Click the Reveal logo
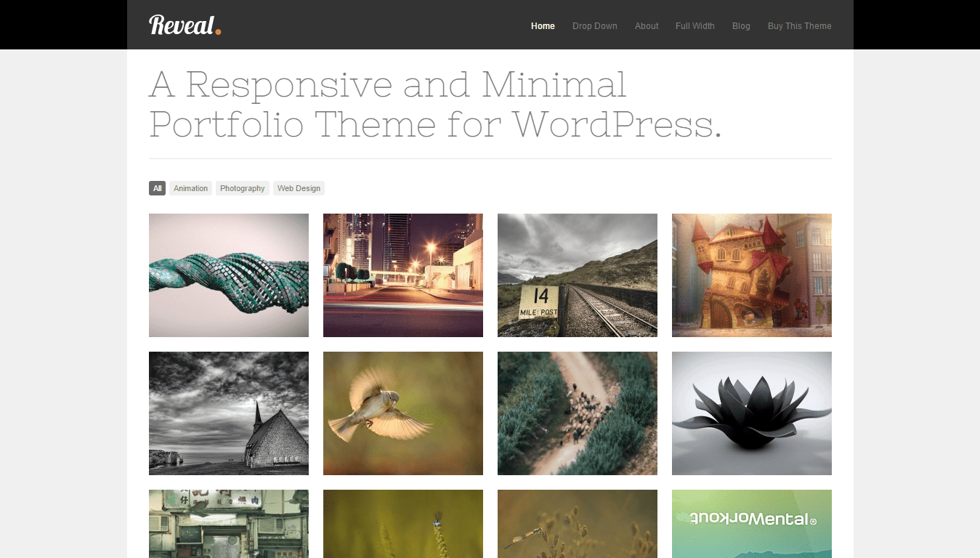The height and width of the screenshot is (558, 980). click(185, 25)
